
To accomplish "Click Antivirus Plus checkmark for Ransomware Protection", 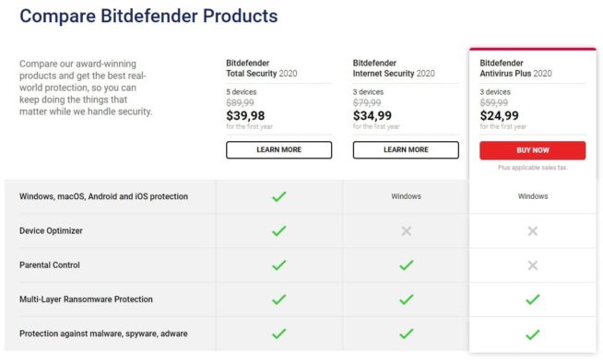I will (533, 299).
